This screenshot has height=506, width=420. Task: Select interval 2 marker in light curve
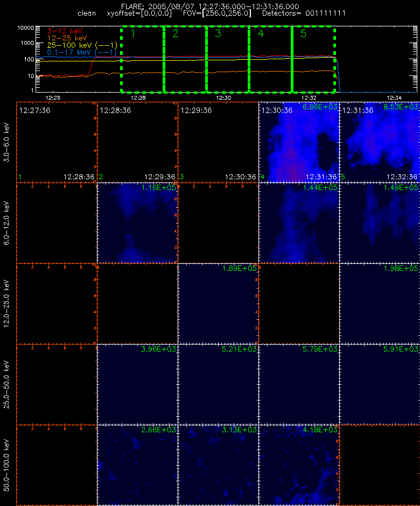[176, 33]
